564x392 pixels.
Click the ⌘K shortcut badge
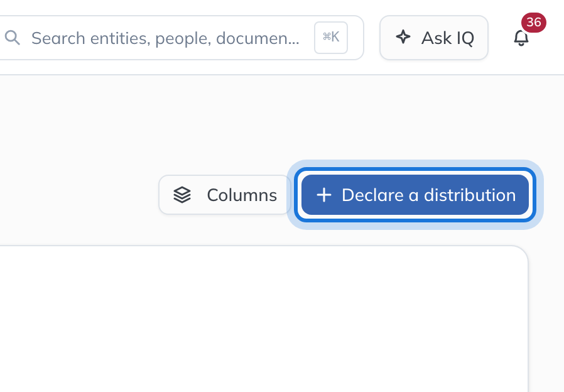coord(331,38)
